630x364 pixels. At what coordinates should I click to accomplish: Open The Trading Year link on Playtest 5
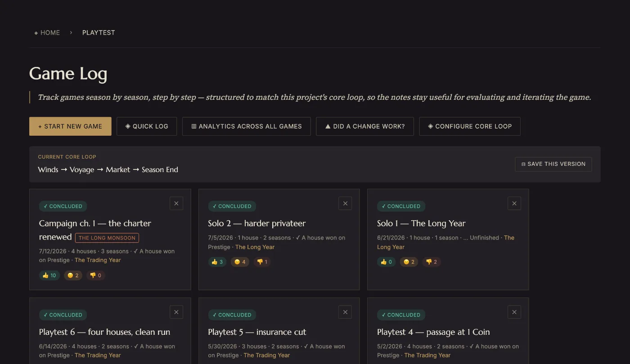[267, 355]
